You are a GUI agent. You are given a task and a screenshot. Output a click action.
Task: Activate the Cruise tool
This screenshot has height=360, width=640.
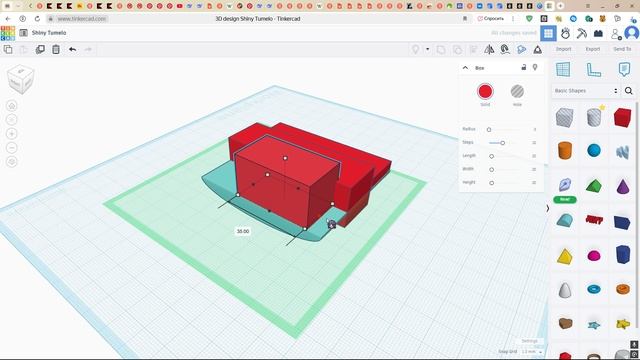505,49
